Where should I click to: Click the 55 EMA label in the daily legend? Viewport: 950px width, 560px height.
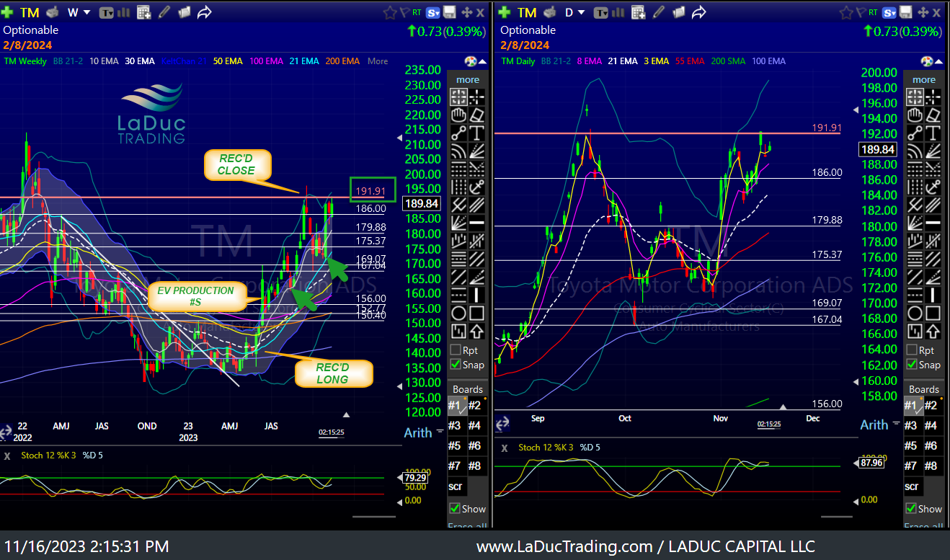[690, 61]
